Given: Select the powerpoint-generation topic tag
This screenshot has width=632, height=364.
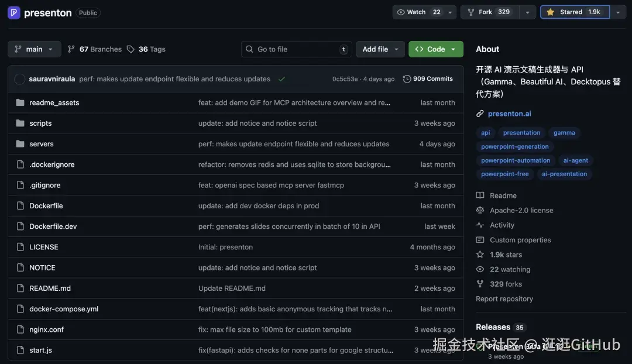Looking at the screenshot, I should tap(514, 146).
